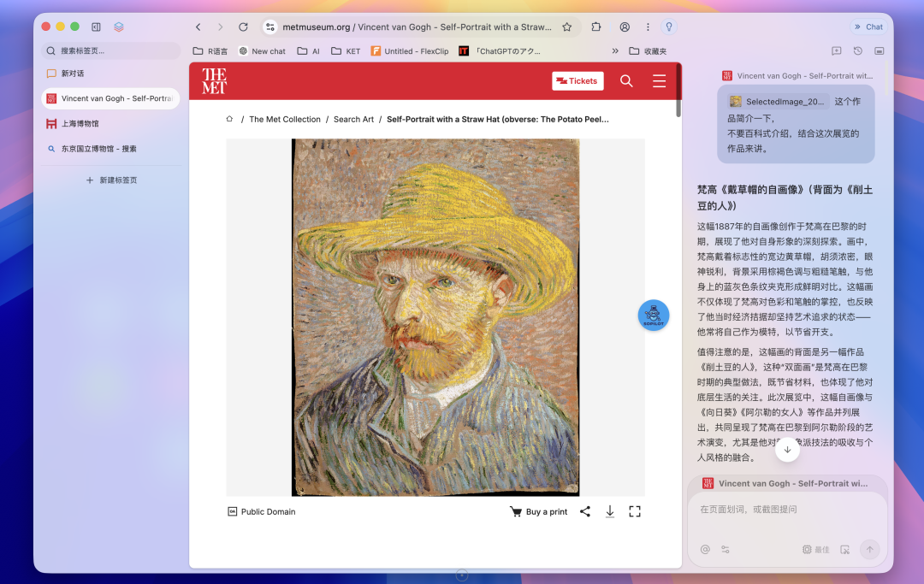
Task: Click the Self-Portrait with a Straw Hat breadcrumb
Action: point(497,120)
